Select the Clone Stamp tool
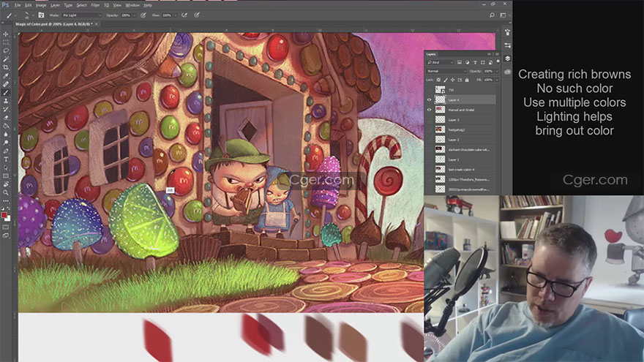644x362 pixels. pos(6,101)
